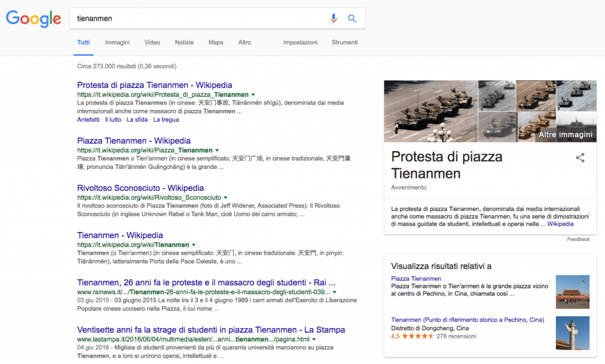Open the La sfida sitelink
The width and height of the screenshot is (605, 364).
pos(137,120)
